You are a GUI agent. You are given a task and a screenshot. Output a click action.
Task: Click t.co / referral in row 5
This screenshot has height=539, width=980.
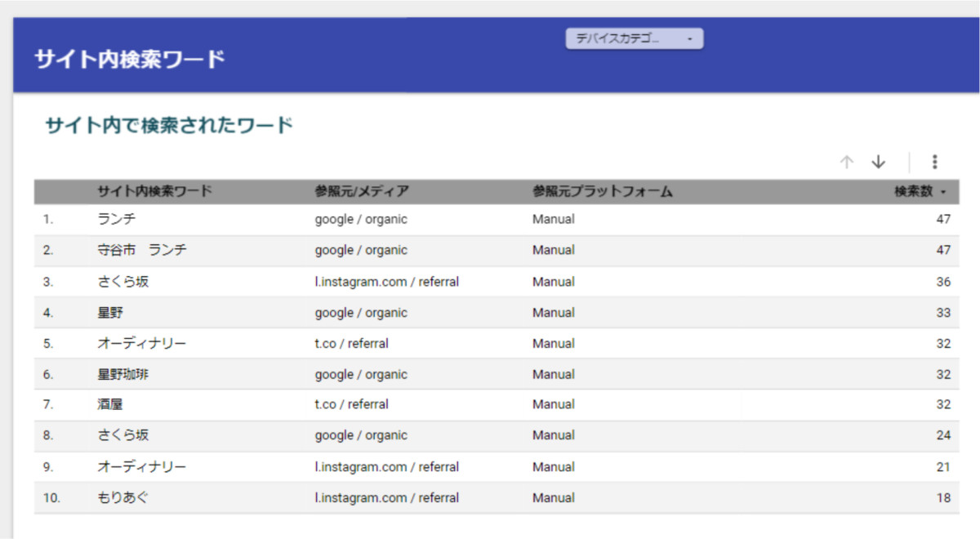coord(352,344)
